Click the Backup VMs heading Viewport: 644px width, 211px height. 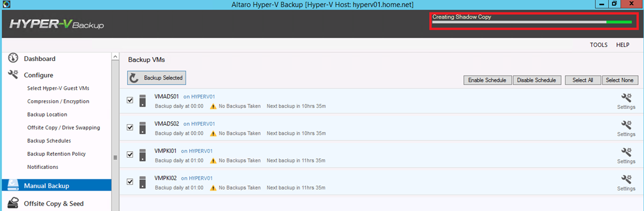point(146,60)
